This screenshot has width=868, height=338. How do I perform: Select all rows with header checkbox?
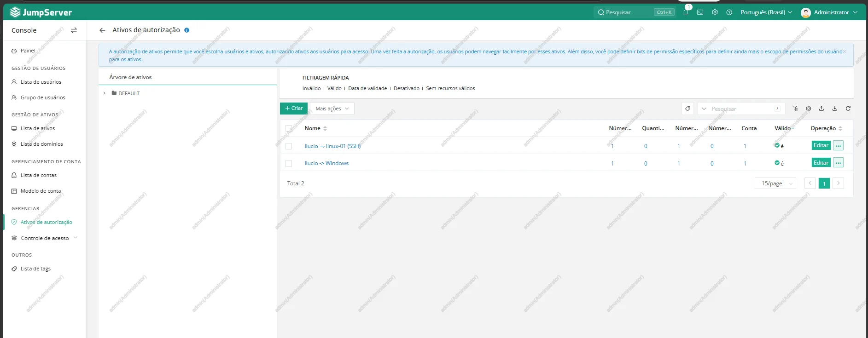[289, 129]
